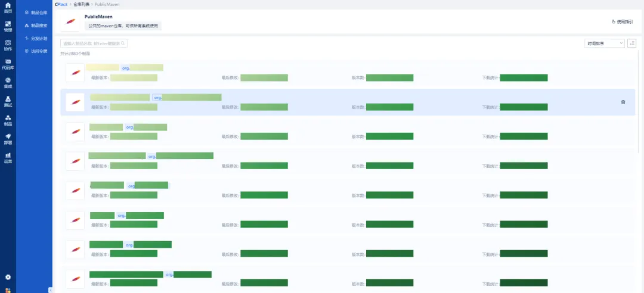
Task: Click the CPack breadcrumb logo
Action: 61,4
